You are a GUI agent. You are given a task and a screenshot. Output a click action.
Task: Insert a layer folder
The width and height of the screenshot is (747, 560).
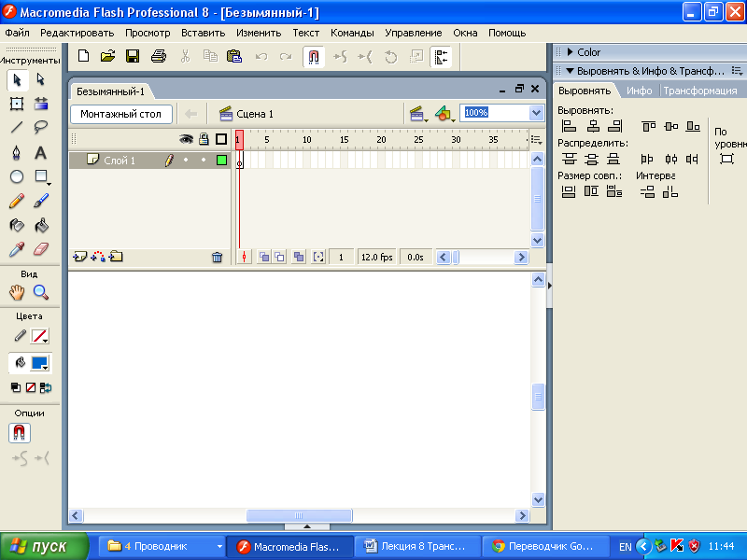[x=116, y=258]
